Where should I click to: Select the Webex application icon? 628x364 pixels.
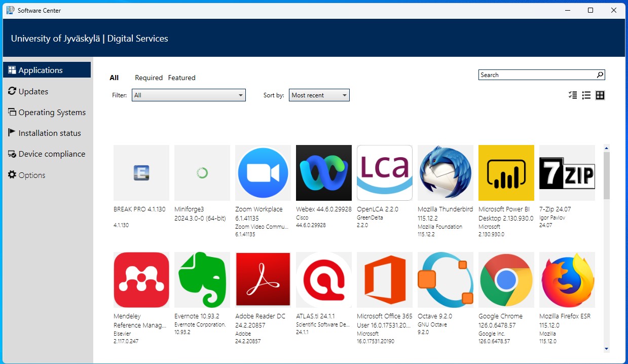coord(323,173)
